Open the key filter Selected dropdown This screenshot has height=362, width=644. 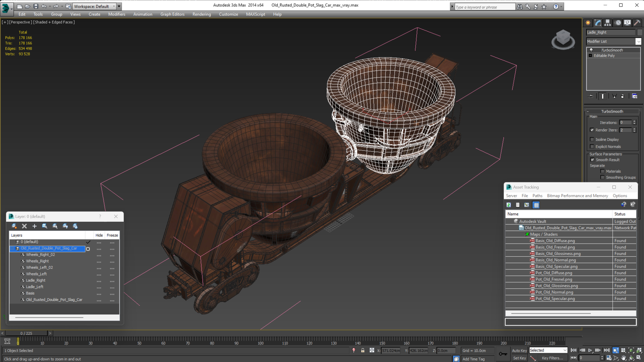548,350
